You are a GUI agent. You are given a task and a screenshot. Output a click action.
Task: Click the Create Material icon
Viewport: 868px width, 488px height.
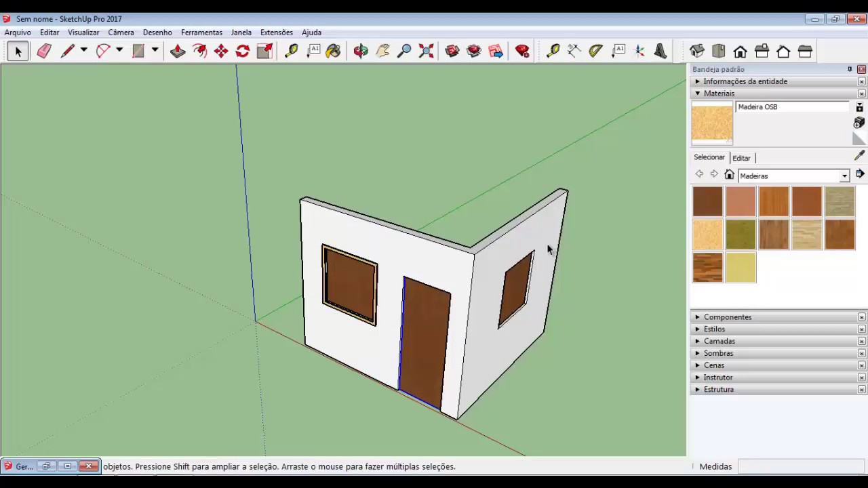click(x=859, y=123)
